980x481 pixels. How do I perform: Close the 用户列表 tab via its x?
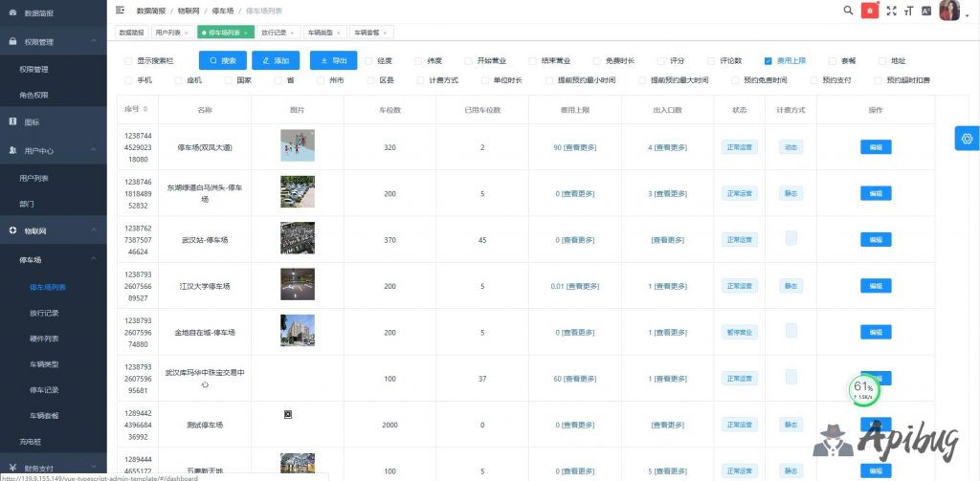click(x=186, y=33)
